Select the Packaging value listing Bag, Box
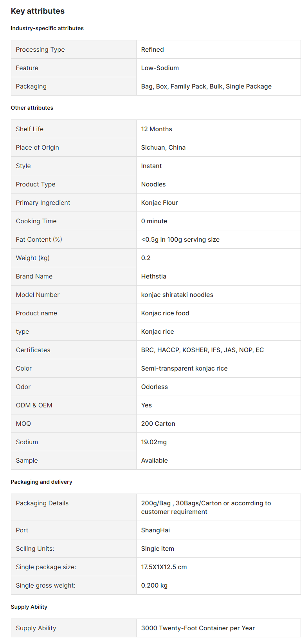 click(x=206, y=86)
